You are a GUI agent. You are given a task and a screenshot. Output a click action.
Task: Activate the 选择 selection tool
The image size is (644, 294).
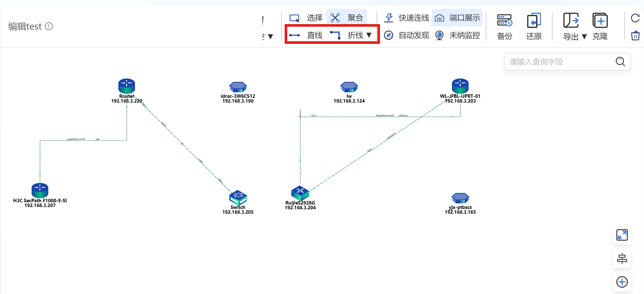tap(306, 18)
